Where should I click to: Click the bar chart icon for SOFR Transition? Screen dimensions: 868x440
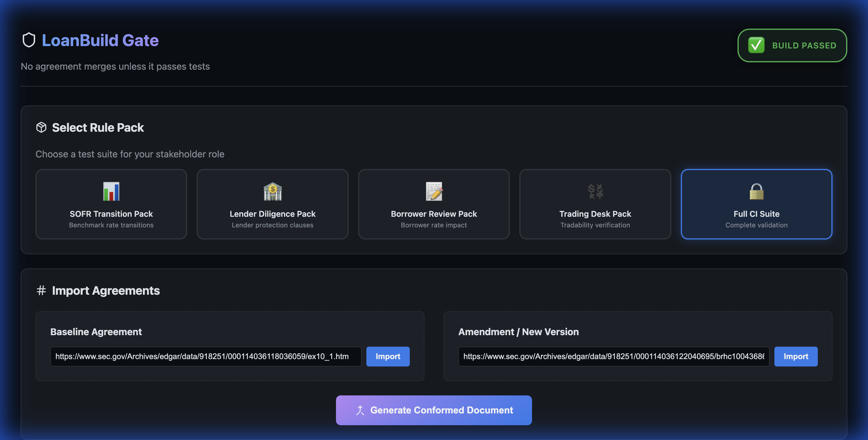click(x=111, y=191)
